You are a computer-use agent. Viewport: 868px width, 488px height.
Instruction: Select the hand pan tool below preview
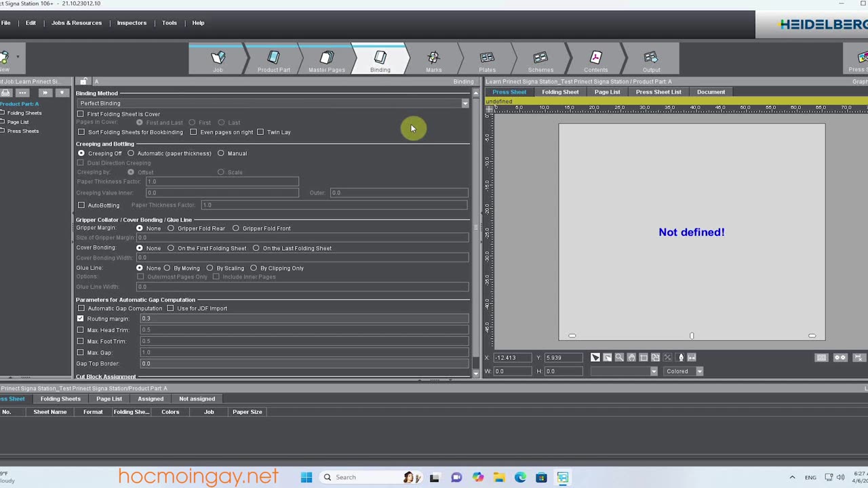(631, 357)
